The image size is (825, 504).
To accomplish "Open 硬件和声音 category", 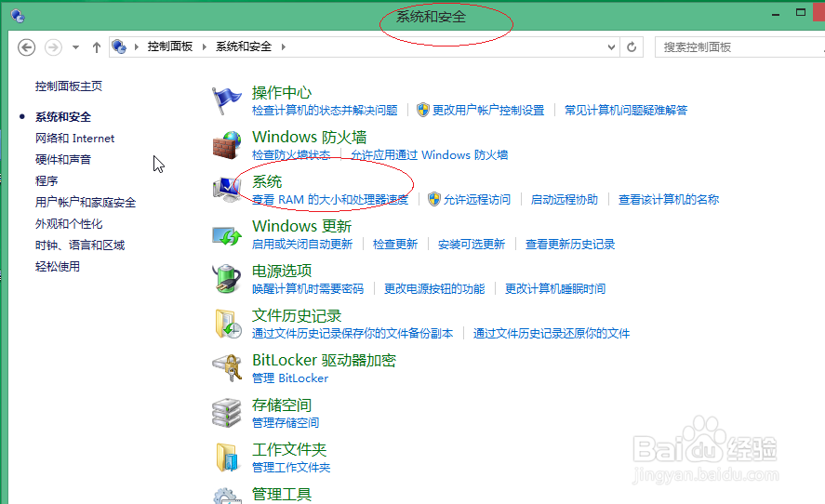I will point(63,159).
